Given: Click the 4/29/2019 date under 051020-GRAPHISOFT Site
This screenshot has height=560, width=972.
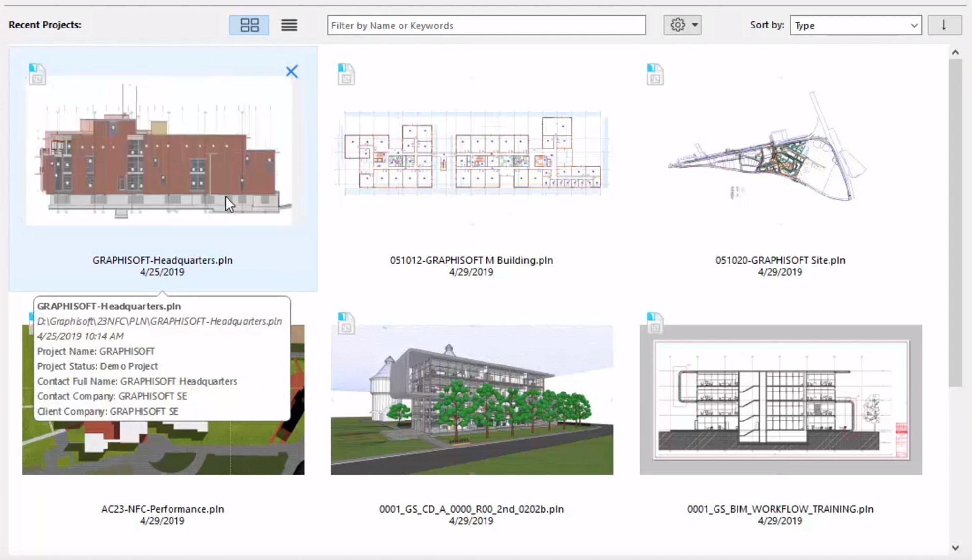Looking at the screenshot, I should pyautogui.click(x=780, y=272).
